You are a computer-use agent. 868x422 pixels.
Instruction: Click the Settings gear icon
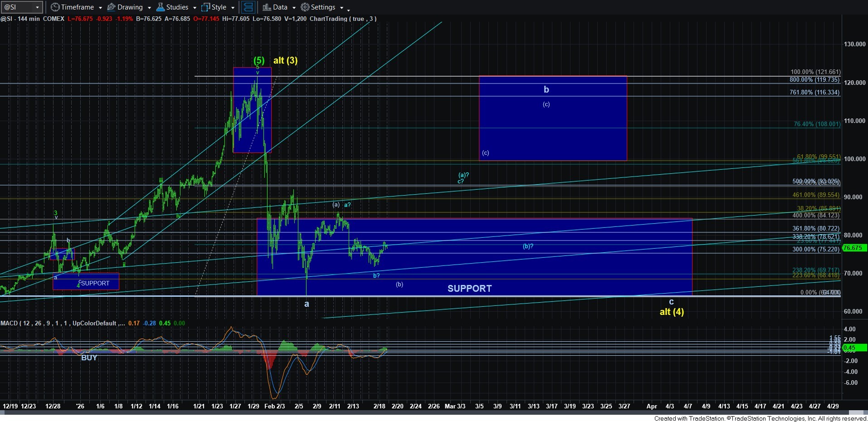tap(305, 7)
